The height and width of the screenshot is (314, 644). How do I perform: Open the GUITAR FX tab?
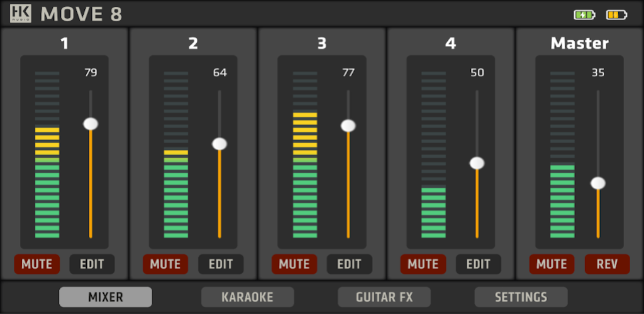(384, 297)
